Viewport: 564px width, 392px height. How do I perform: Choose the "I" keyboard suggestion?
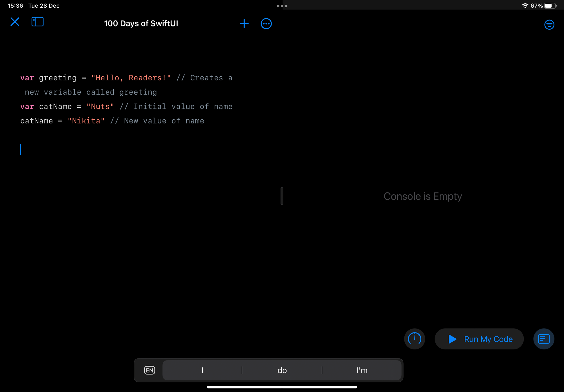click(x=202, y=370)
